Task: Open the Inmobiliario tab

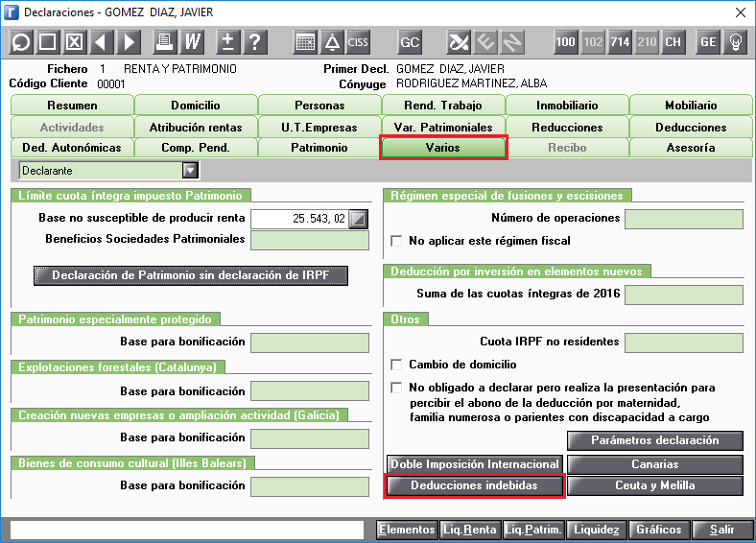Action: click(x=567, y=106)
